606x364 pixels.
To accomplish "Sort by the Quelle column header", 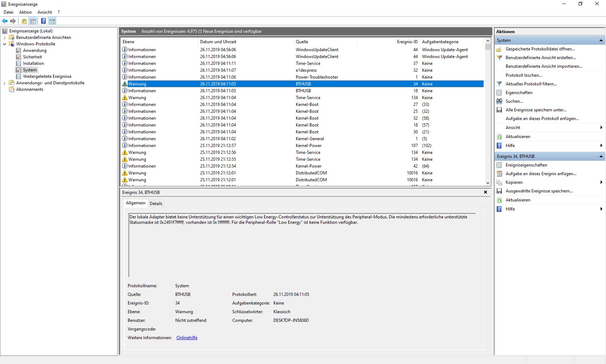I will pyautogui.click(x=325, y=42).
